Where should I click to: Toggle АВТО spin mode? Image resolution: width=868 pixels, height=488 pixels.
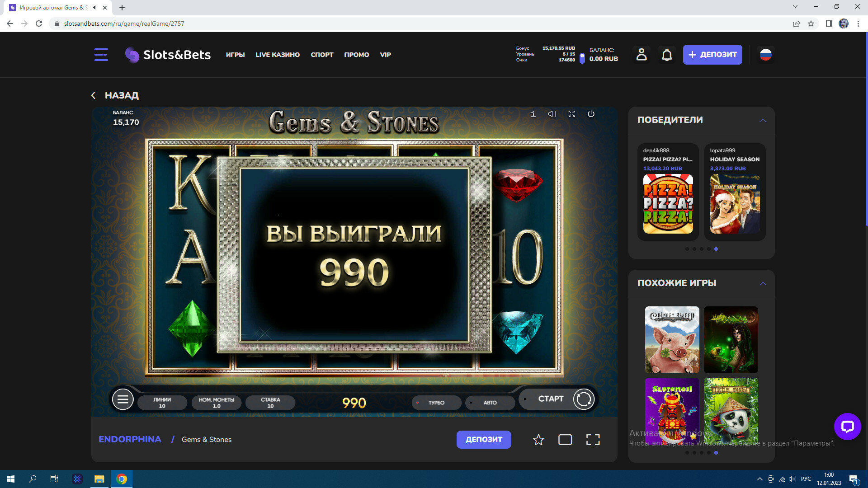(x=490, y=403)
